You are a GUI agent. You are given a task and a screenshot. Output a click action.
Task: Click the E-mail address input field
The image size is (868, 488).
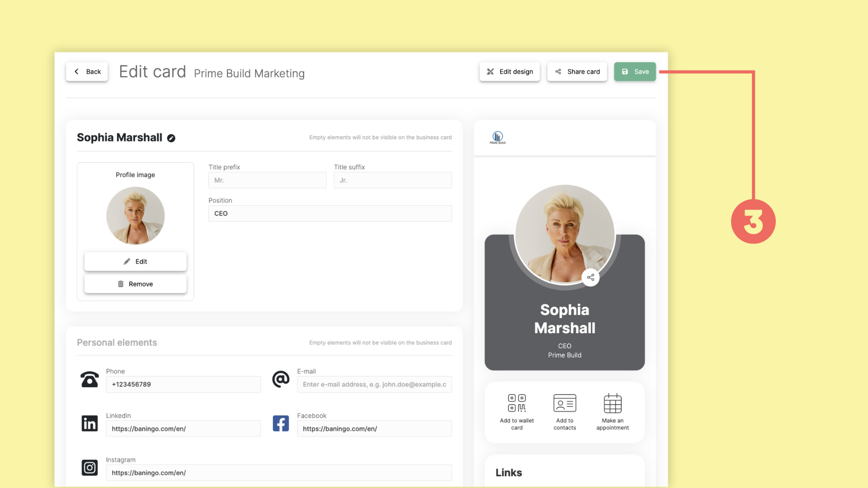pyautogui.click(x=374, y=385)
